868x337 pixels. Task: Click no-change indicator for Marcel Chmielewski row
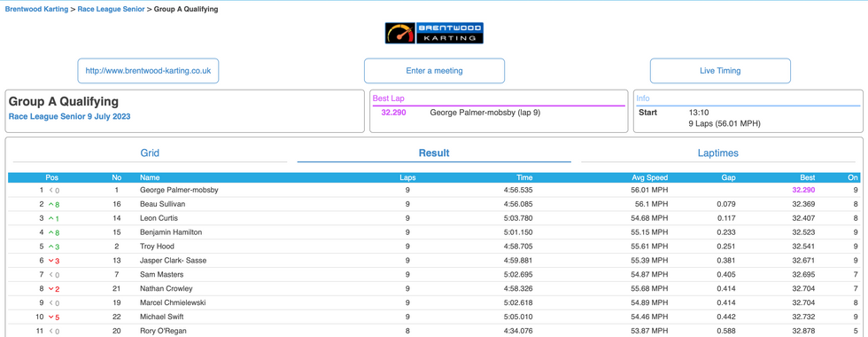54,303
